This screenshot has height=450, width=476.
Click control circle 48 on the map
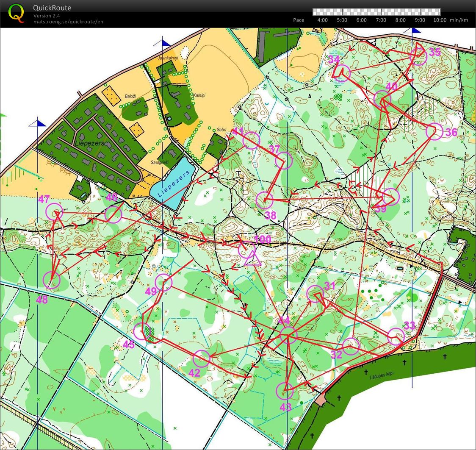tap(52, 280)
